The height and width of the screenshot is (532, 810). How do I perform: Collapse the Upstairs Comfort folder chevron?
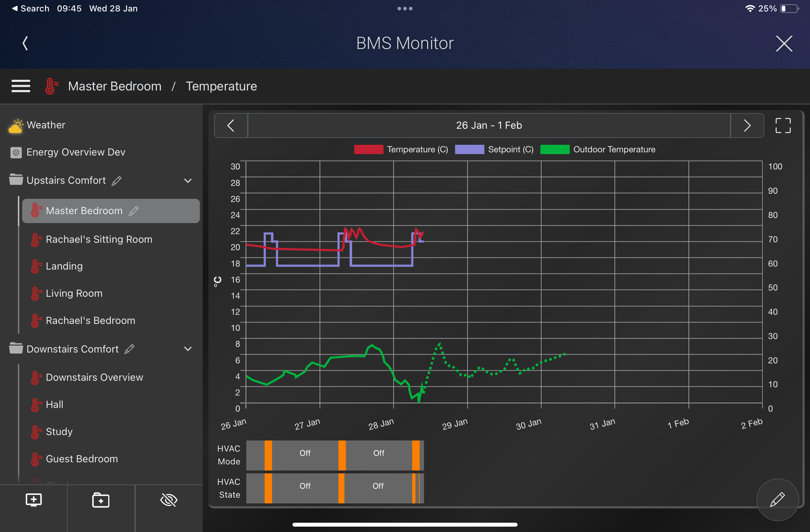[x=188, y=181]
